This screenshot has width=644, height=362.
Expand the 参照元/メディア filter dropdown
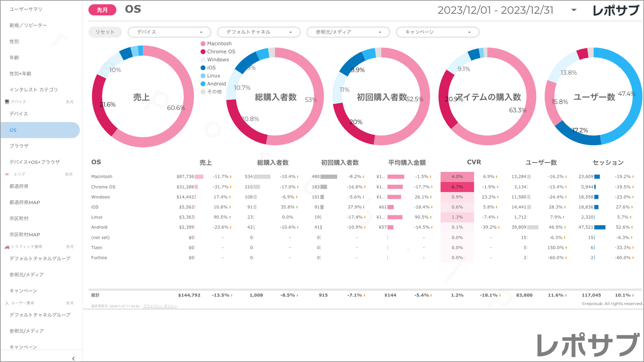tap(348, 32)
